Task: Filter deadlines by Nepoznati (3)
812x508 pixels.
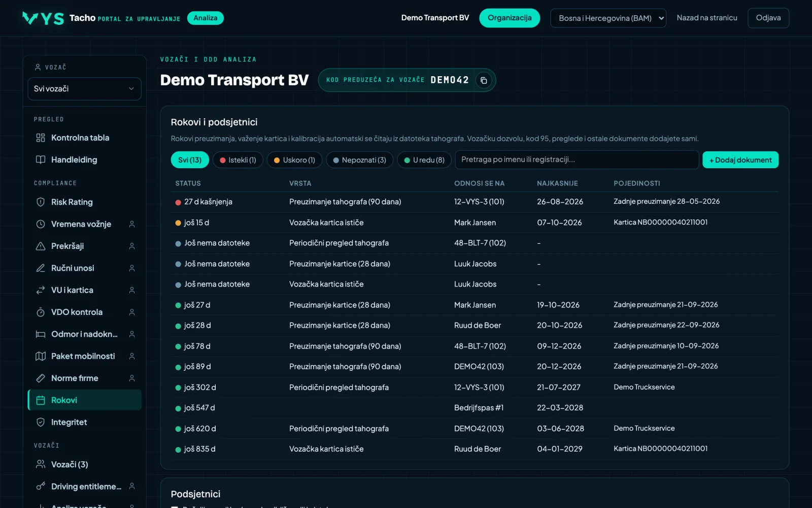Action: [359, 160]
